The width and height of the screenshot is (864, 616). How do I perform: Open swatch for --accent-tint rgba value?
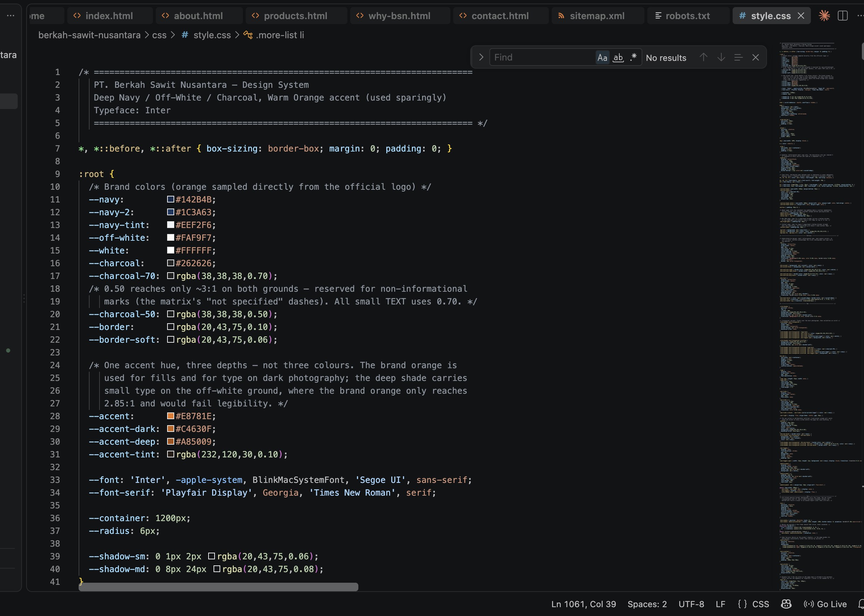tap(171, 454)
